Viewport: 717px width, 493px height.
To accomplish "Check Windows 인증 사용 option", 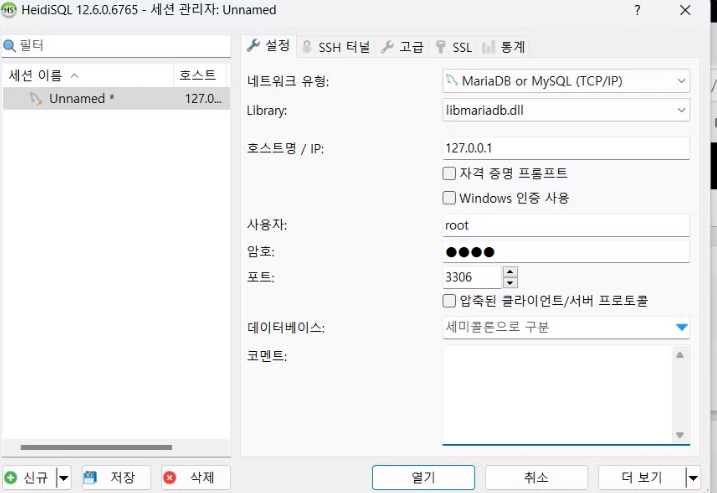I will [449, 198].
